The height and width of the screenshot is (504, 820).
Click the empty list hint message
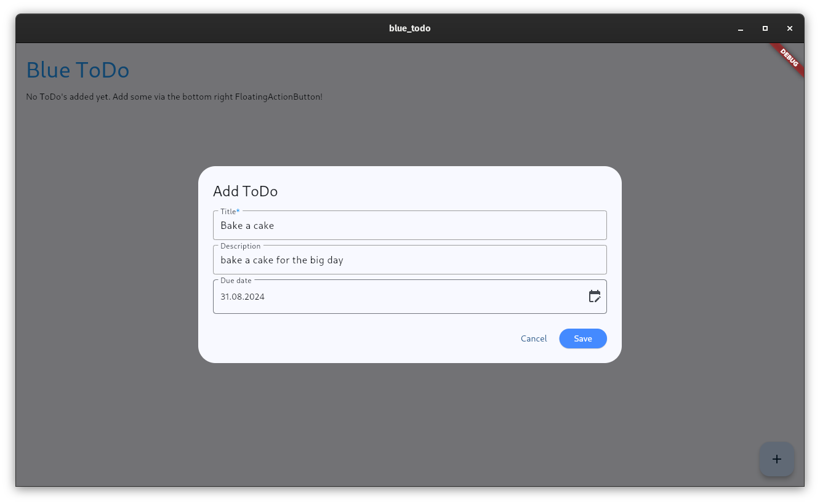point(174,97)
